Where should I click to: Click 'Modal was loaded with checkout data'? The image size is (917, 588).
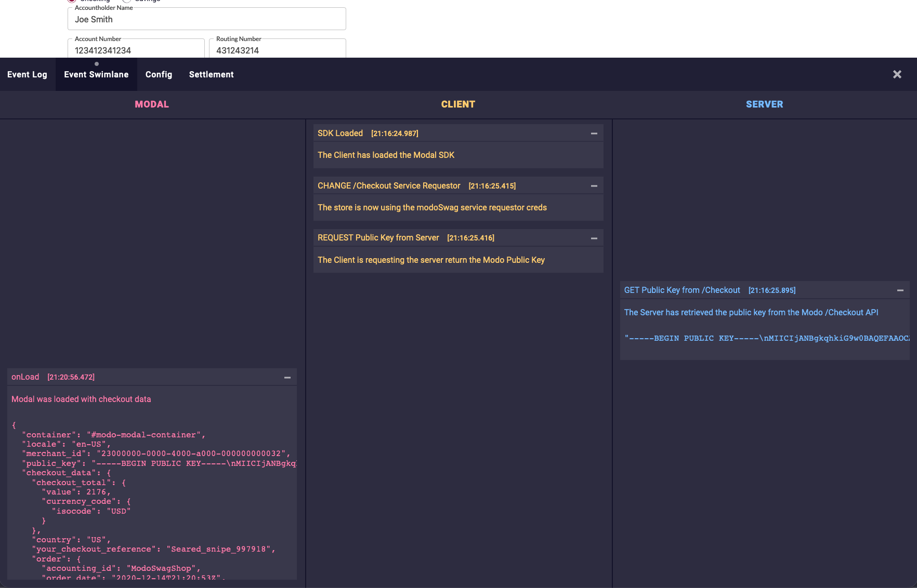[81, 399]
